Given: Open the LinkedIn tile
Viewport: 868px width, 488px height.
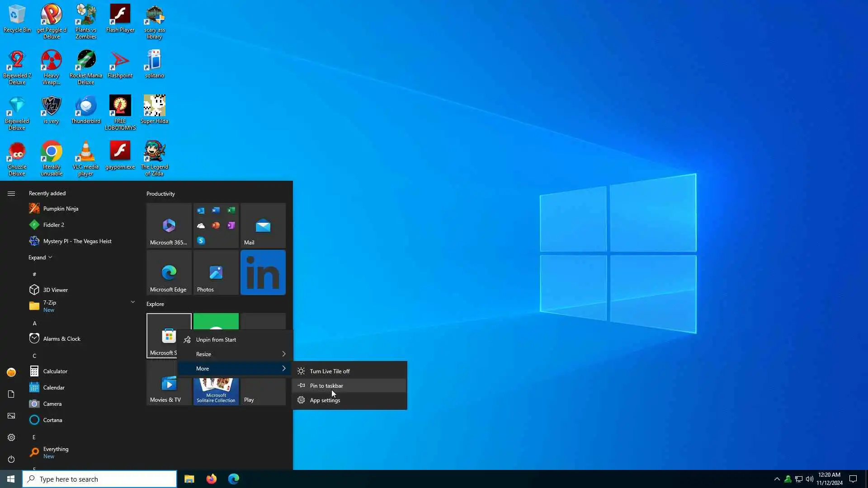Looking at the screenshot, I should click(x=263, y=272).
